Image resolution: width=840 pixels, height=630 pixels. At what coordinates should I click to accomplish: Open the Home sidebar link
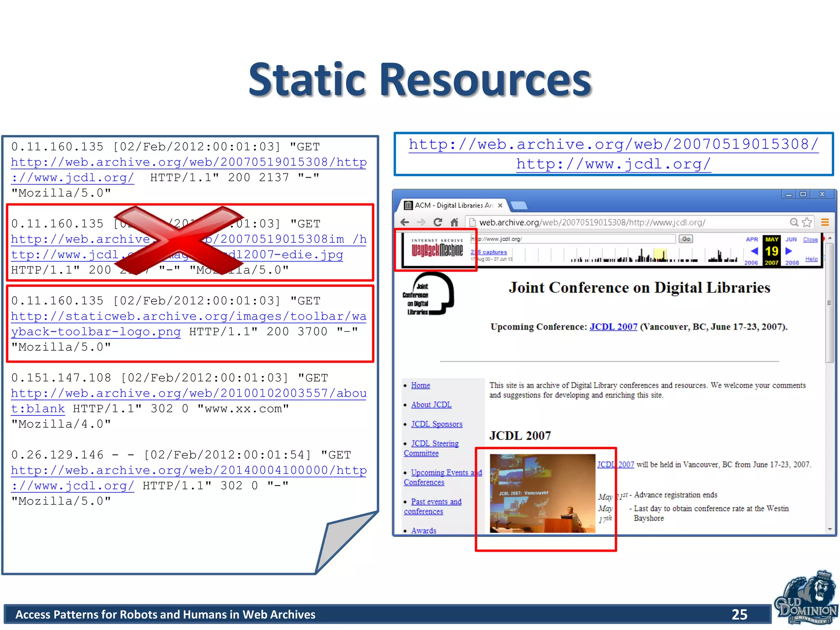point(420,386)
